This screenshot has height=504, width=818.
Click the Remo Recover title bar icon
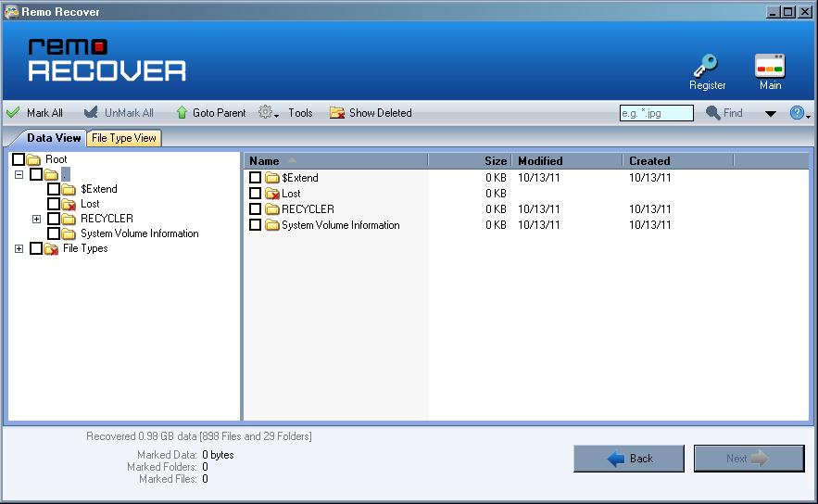[x=11, y=11]
